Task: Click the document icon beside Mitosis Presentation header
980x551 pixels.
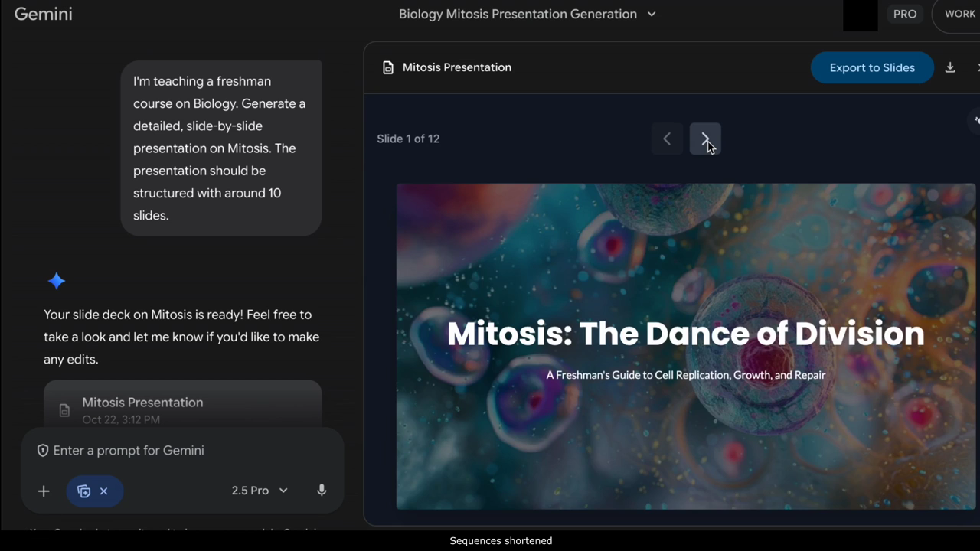Action: click(x=388, y=67)
